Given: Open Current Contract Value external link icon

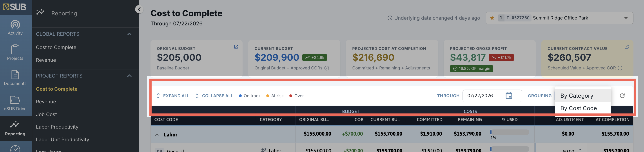Looking at the screenshot, I should click(626, 47).
